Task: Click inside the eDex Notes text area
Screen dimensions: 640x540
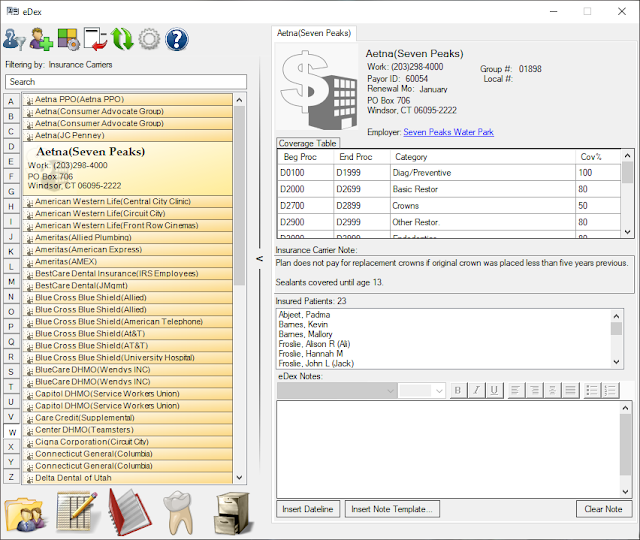Action: (x=448, y=449)
